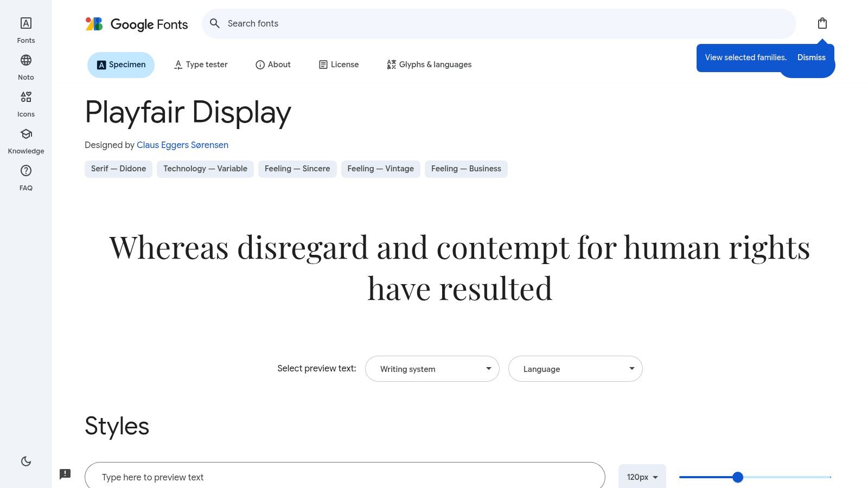Click into the Search fonts field
This screenshot has width=868, height=488.
(x=499, y=24)
